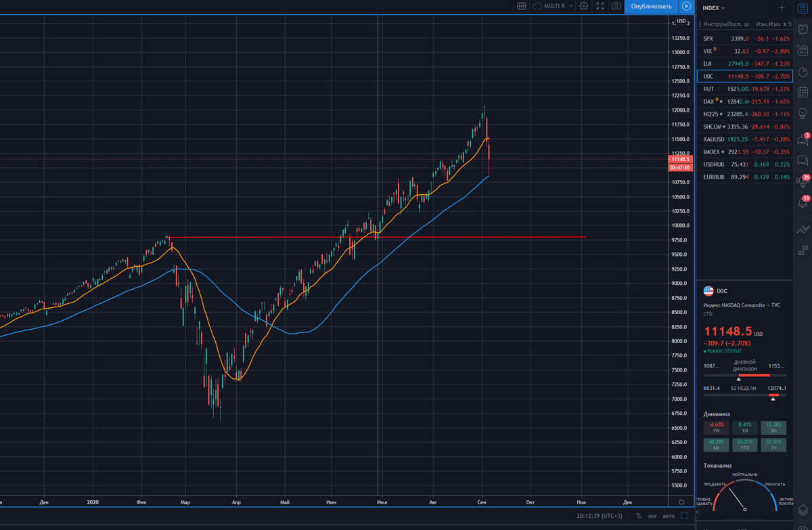Screen dimensions: 812x530
Task: Click the USD currency label on price axis
Action: pyautogui.click(x=681, y=21)
